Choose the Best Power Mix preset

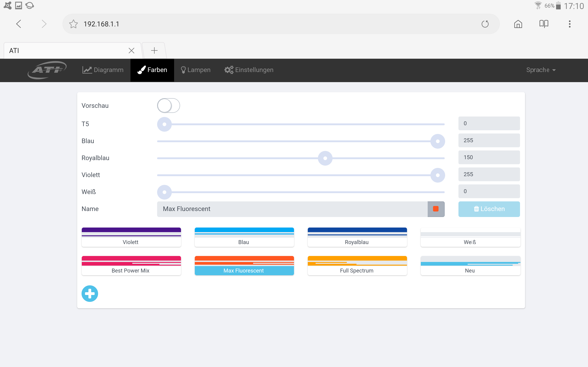(131, 266)
